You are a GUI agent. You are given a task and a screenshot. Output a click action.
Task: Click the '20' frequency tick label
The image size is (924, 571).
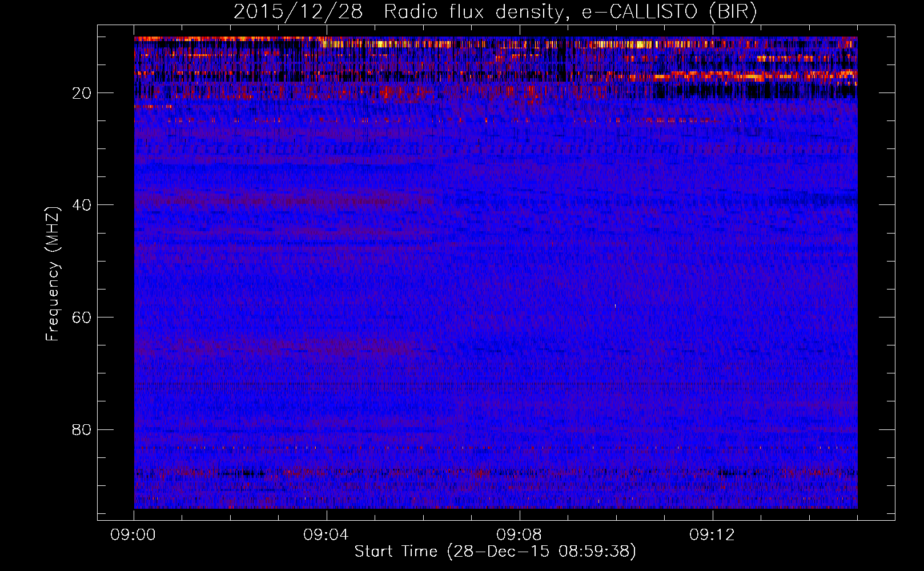coord(82,93)
